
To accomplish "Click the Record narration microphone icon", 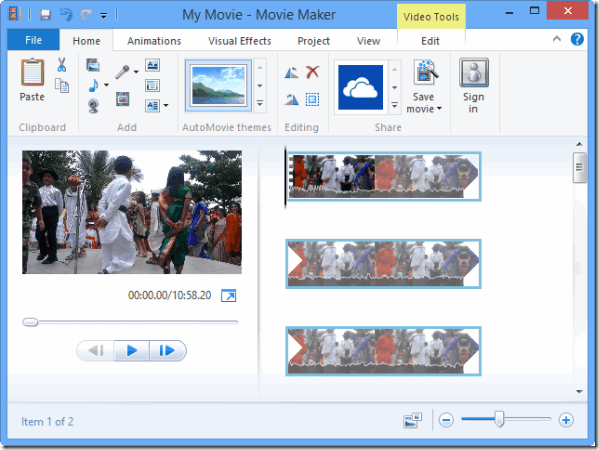I will pos(122,72).
